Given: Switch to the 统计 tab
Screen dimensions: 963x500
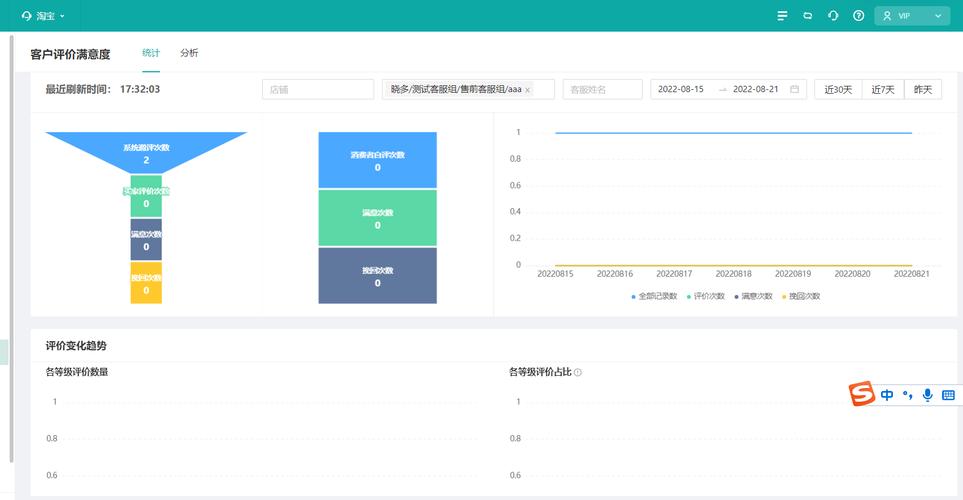Looking at the screenshot, I should (150, 53).
